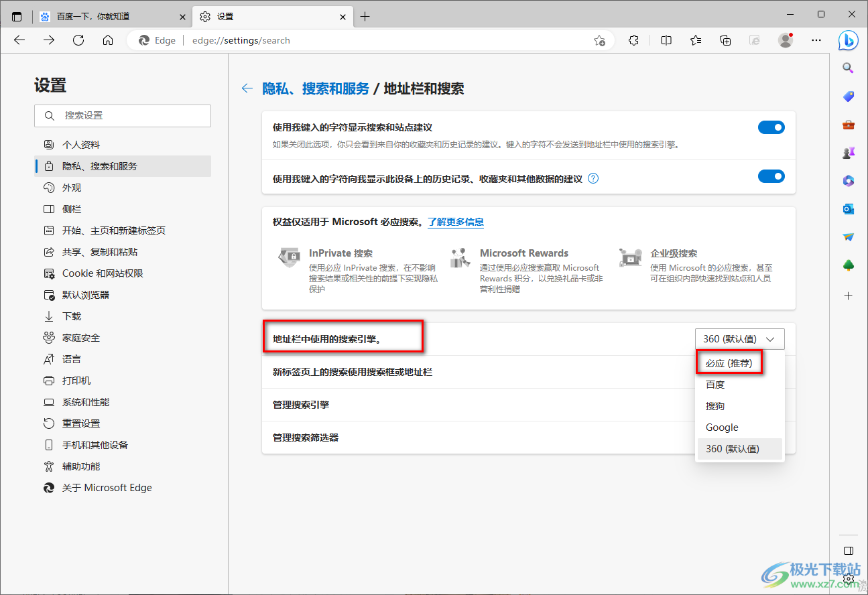Open the home page button
The image size is (868, 595).
108,40
